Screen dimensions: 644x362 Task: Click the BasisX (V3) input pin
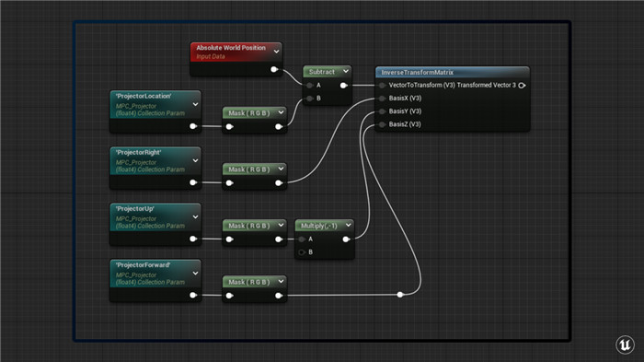point(382,99)
